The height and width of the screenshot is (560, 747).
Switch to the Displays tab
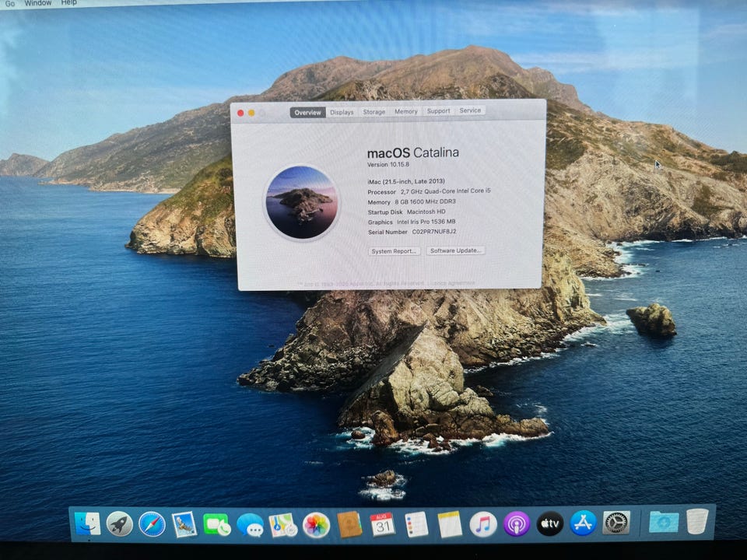[342, 112]
